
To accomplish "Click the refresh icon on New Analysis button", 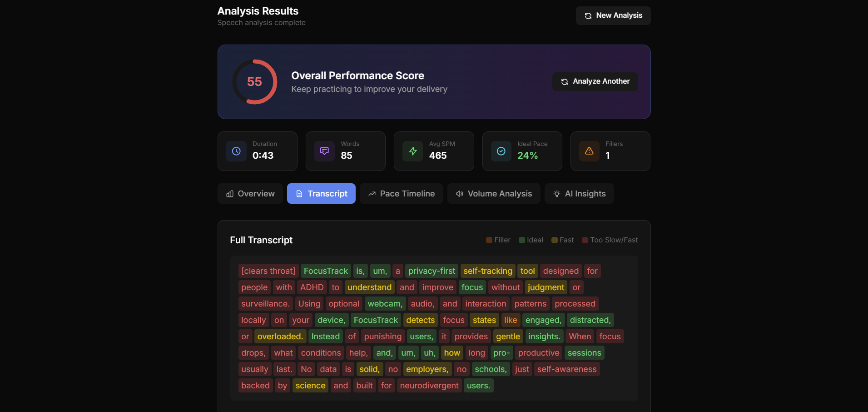I will point(588,16).
